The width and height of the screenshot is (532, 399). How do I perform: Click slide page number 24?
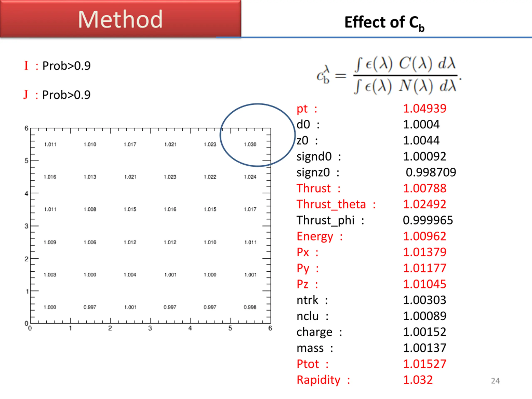[x=495, y=381]
